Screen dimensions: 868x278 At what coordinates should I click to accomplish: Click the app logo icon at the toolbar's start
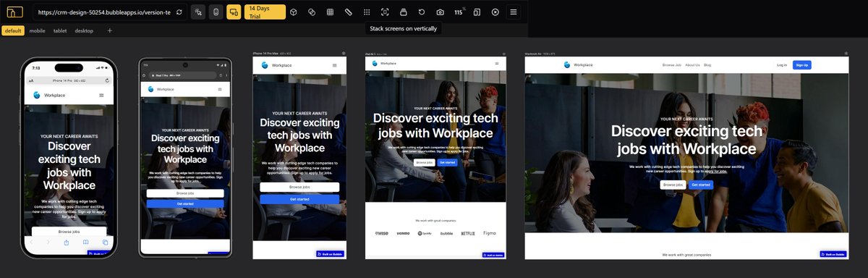coord(14,12)
